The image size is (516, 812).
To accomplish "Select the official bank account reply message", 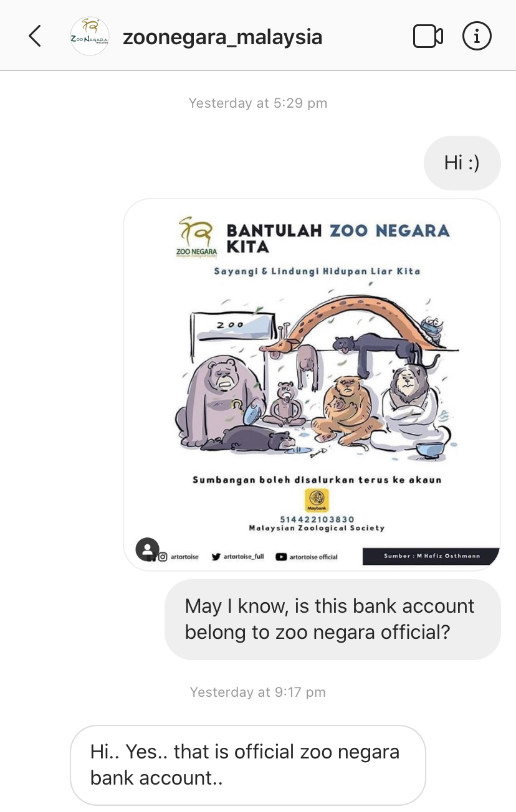I will pyautogui.click(x=247, y=765).
